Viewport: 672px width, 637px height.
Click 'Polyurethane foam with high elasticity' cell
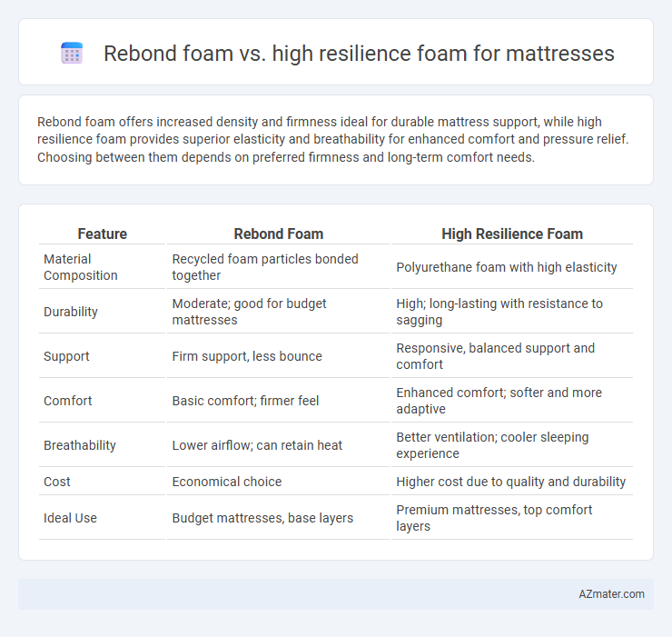(506, 267)
